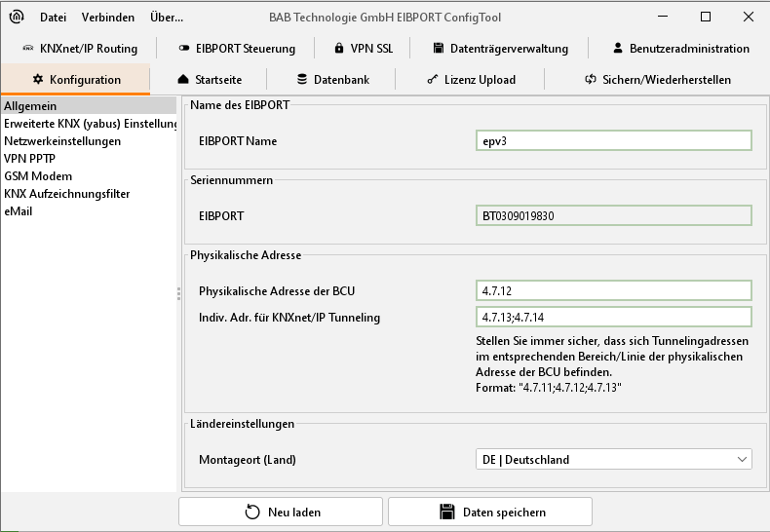Select Netzwerkeinstellungen in the sidebar
Image resolution: width=770 pixels, height=532 pixels.
click(62, 141)
